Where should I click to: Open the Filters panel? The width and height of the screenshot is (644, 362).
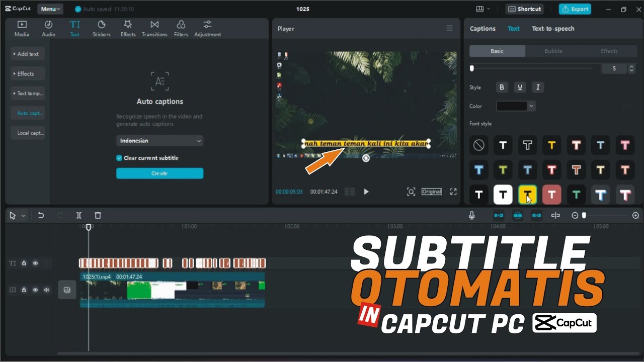(181, 29)
